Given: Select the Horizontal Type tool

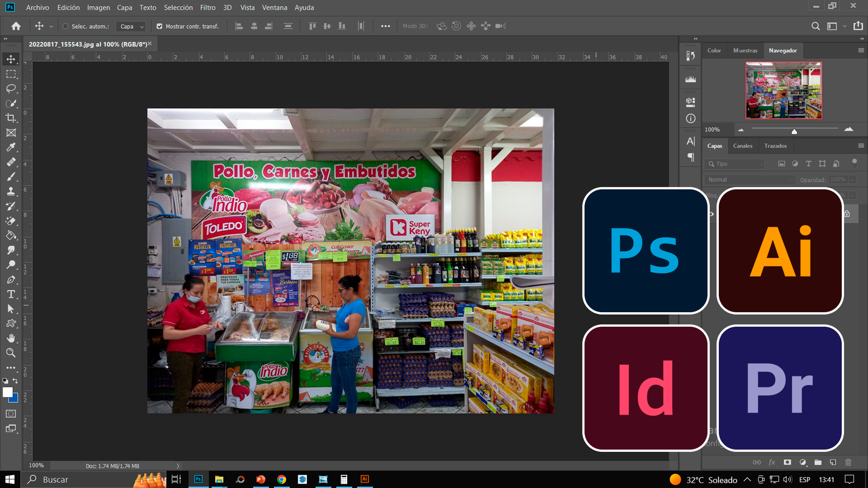Looking at the screenshot, I should (x=11, y=294).
